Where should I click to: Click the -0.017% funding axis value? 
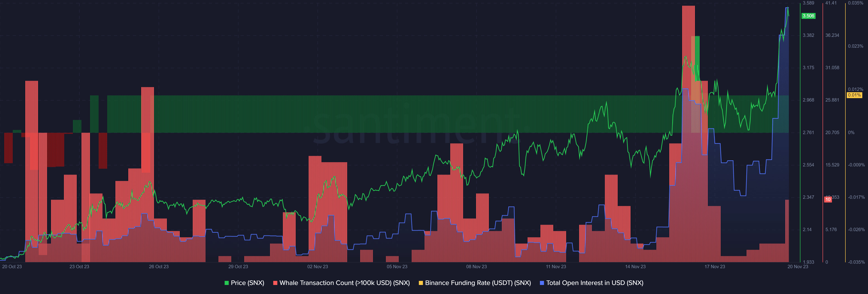[856, 197]
